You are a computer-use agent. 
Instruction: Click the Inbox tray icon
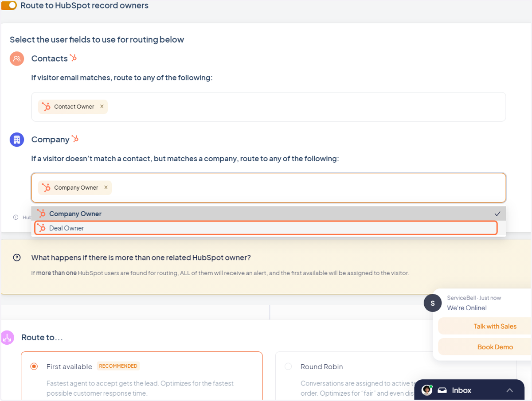[442, 390]
